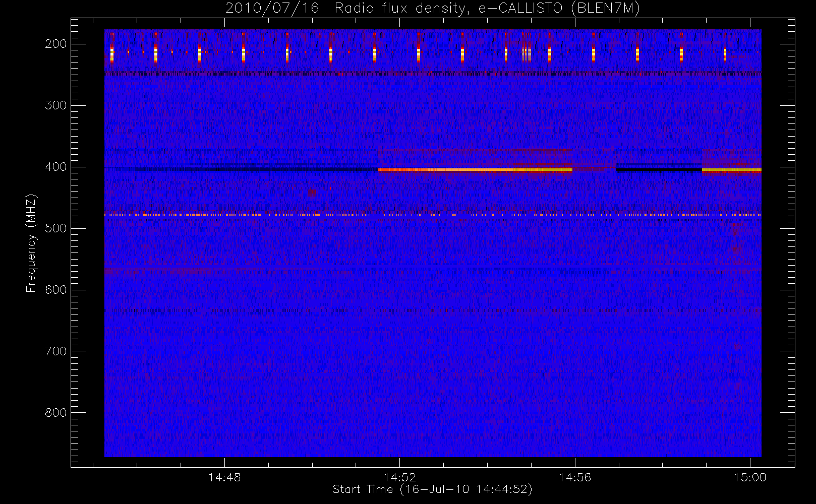
Task: Click the 14:52 time tick label
Action: pyautogui.click(x=400, y=477)
